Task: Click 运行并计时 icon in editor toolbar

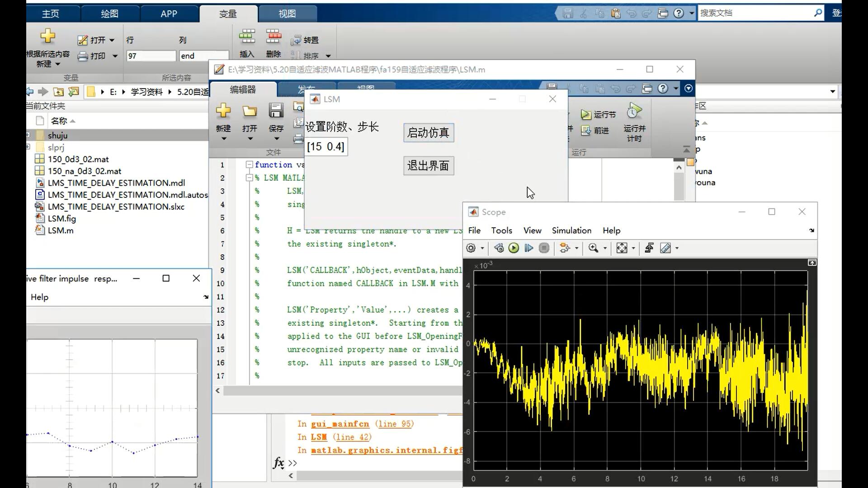Action: pyautogui.click(x=634, y=111)
